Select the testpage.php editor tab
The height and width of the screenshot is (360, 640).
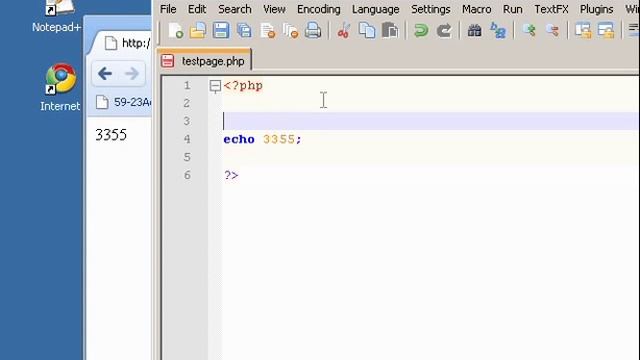pyautogui.click(x=204, y=61)
